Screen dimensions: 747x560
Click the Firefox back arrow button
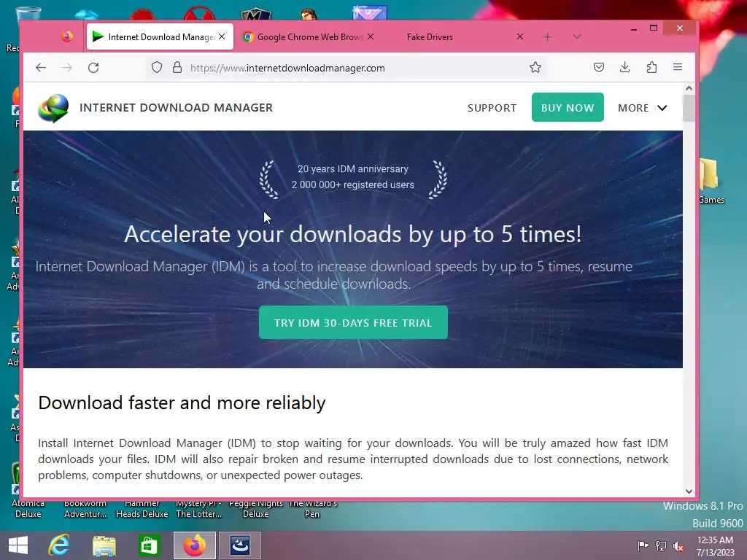click(41, 68)
